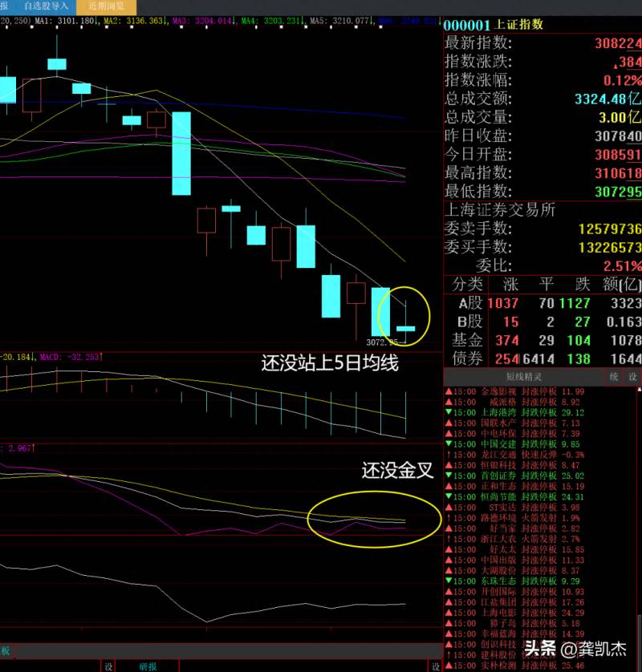Click the MA2 yellow moving average label
Image resolution: width=642 pixels, height=672 pixels.
[133, 21]
